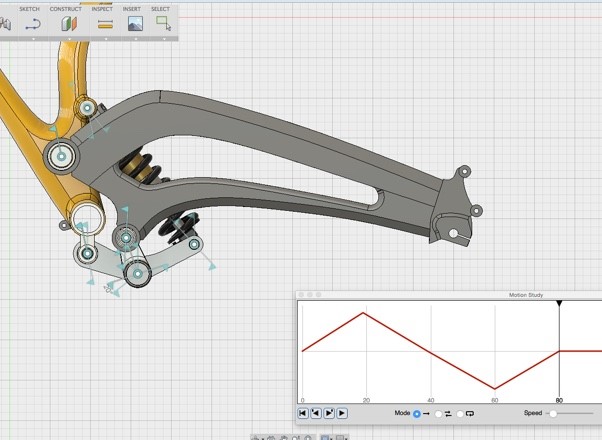Rewind motion study to start
The height and width of the screenshot is (440, 602).
(x=303, y=413)
